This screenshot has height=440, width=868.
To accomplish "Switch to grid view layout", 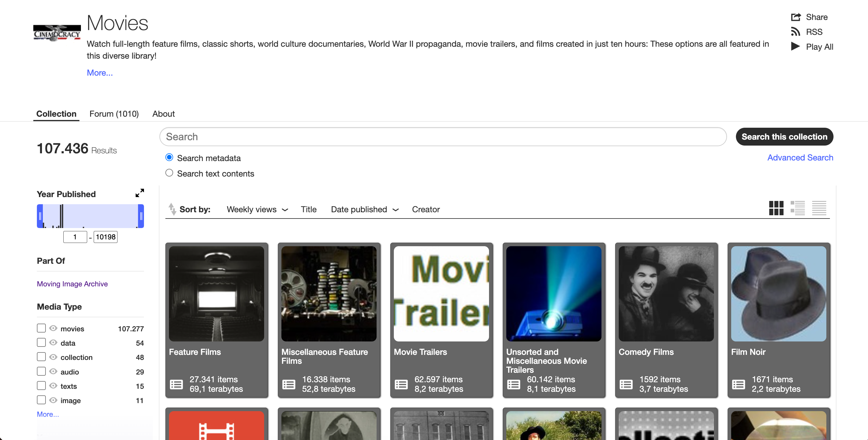I will tap(776, 208).
